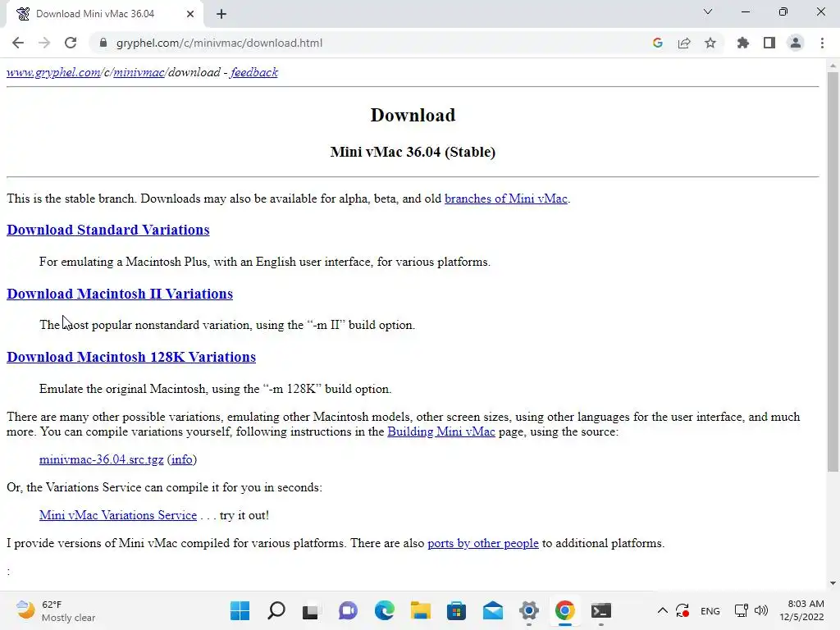Go back with the browser back arrow
The height and width of the screenshot is (630, 840).
pos(18,43)
